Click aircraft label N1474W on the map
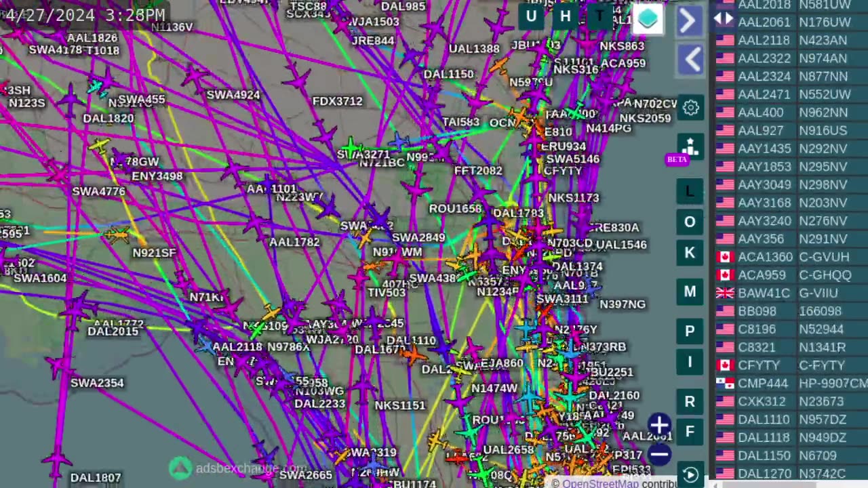868x488 pixels. [494, 388]
